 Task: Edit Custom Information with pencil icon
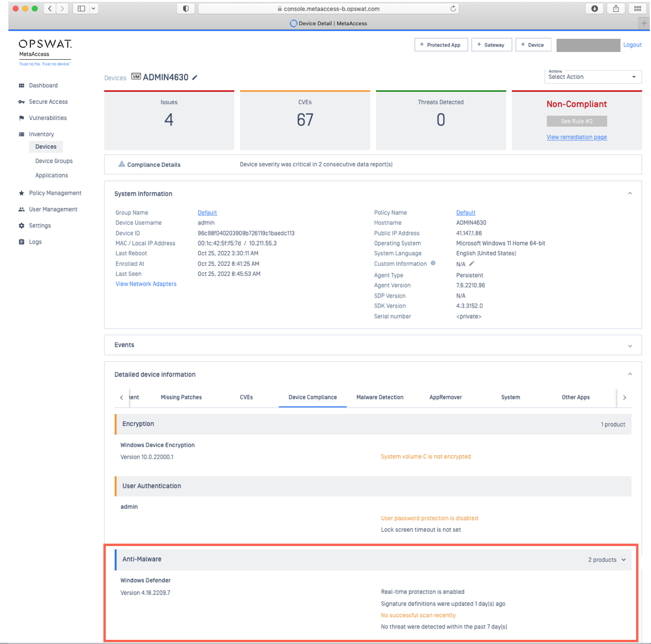pos(472,263)
